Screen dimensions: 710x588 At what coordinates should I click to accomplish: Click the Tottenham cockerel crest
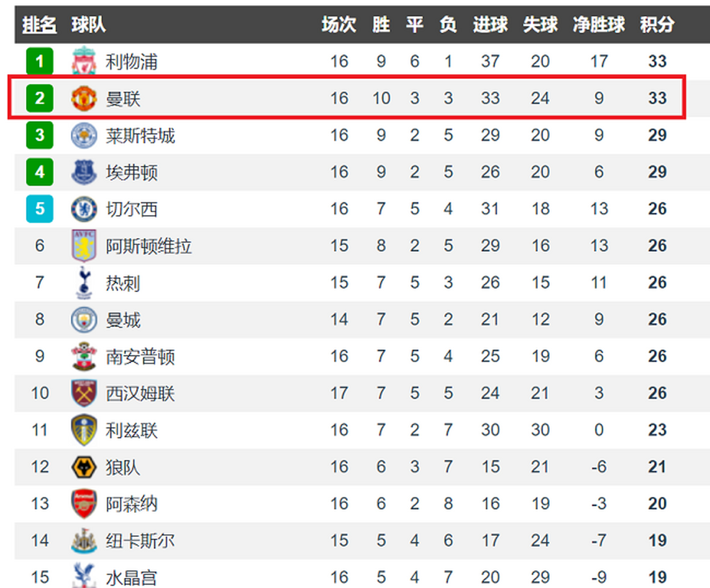coord(84,283)
